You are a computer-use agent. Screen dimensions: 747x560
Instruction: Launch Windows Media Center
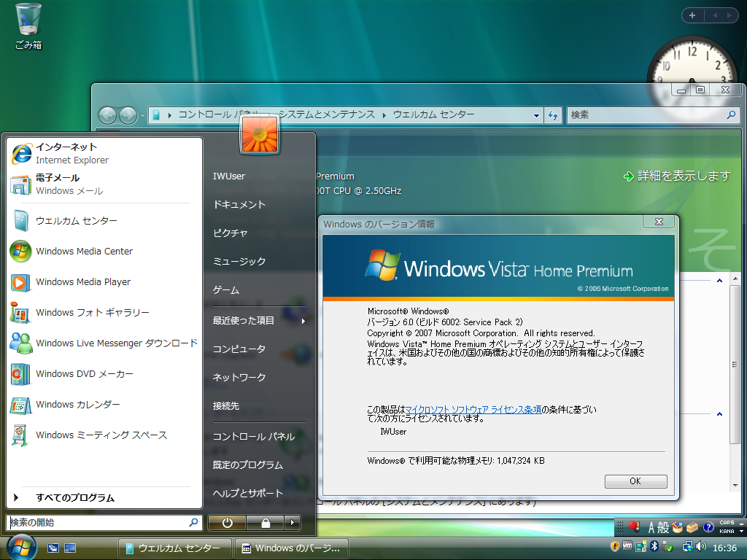click(105, 251)
